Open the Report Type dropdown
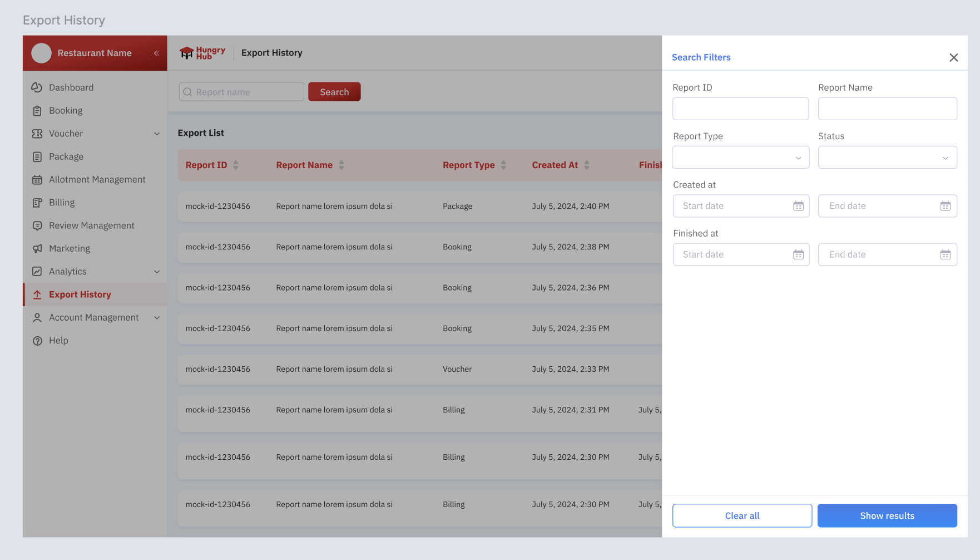Image resolution: width=980 pixels, height=560 pixels. (740, 158)
